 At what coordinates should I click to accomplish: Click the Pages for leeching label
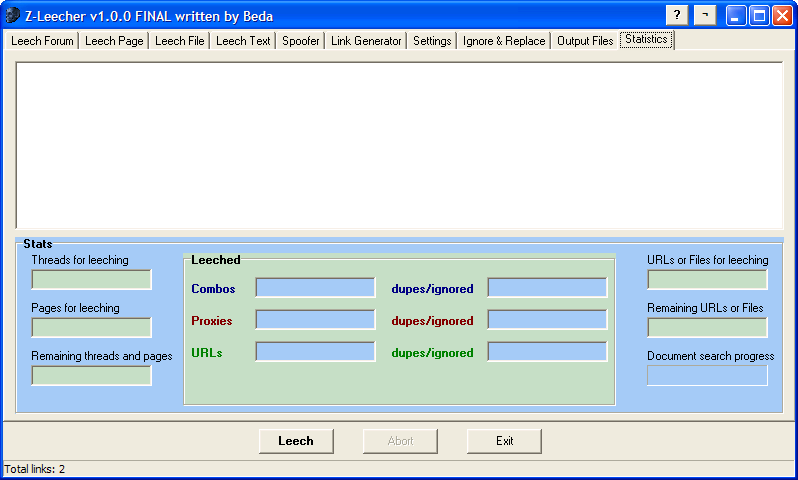[75, 308]
